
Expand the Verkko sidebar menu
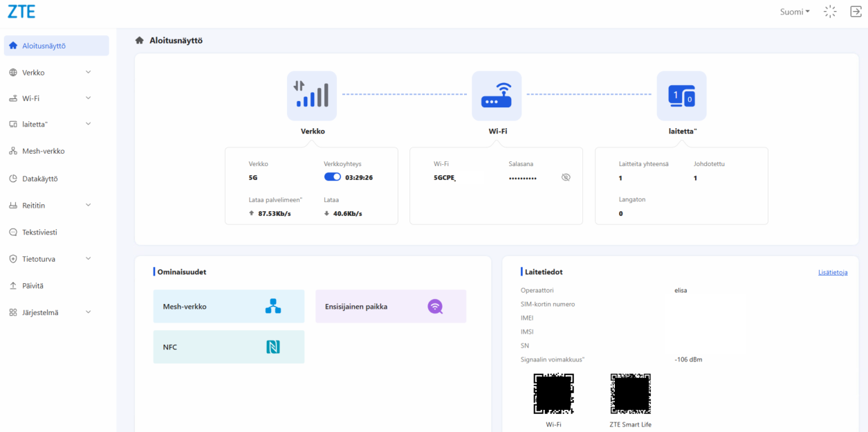(x=55, y=73)
